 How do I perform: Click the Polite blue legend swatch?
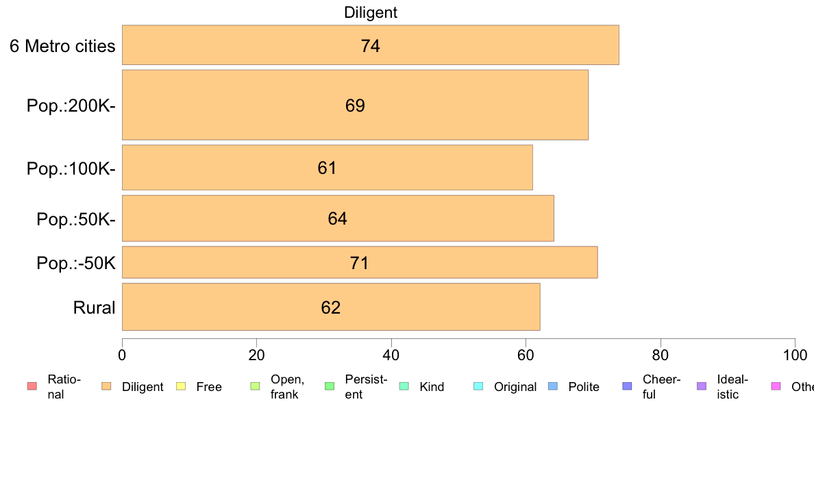(x=553, y=386)
